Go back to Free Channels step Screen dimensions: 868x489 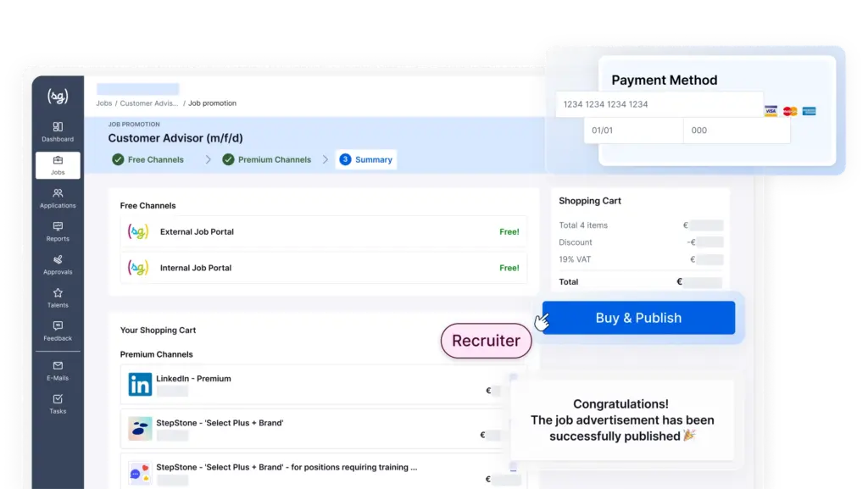(147, 159)
